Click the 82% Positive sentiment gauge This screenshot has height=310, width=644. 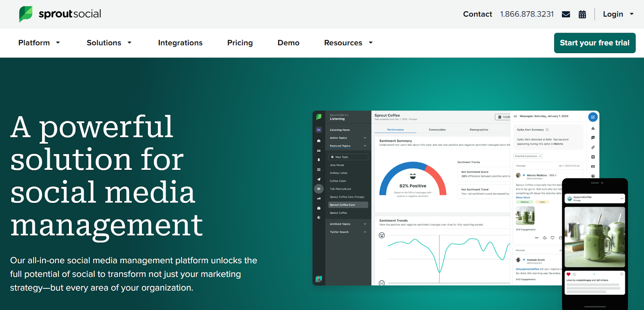tap(413, 180)
